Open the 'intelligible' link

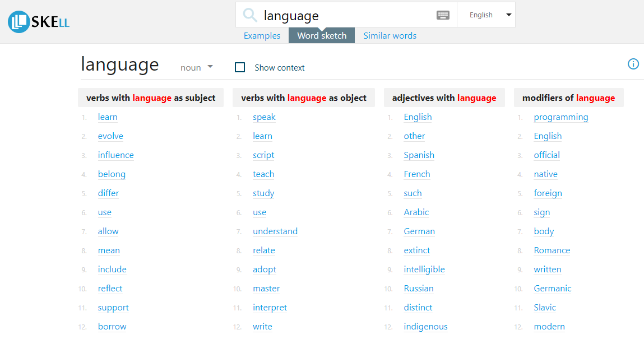[424, 270]
